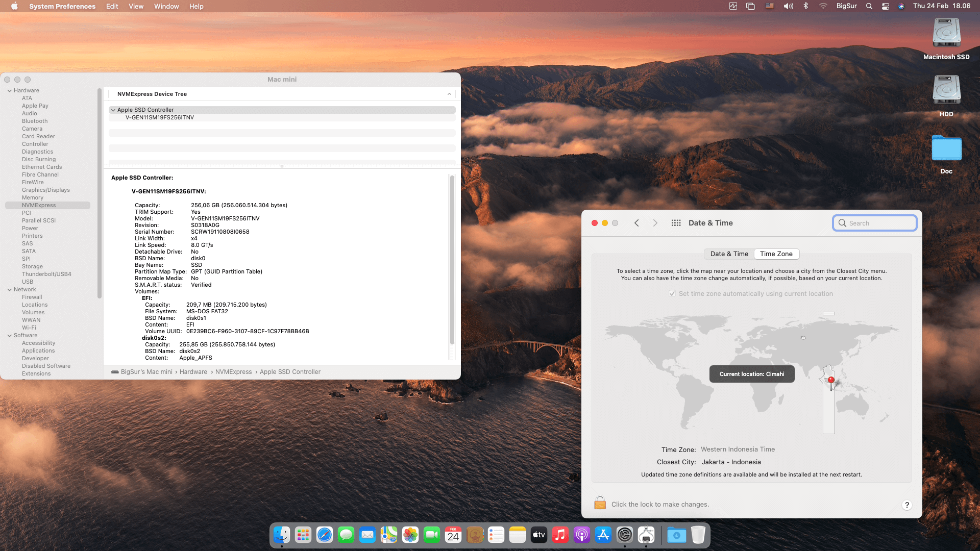Collapse Apple SSD Controller tree row
The width and height of the screenshot is (980, 551).
point(113,110)
